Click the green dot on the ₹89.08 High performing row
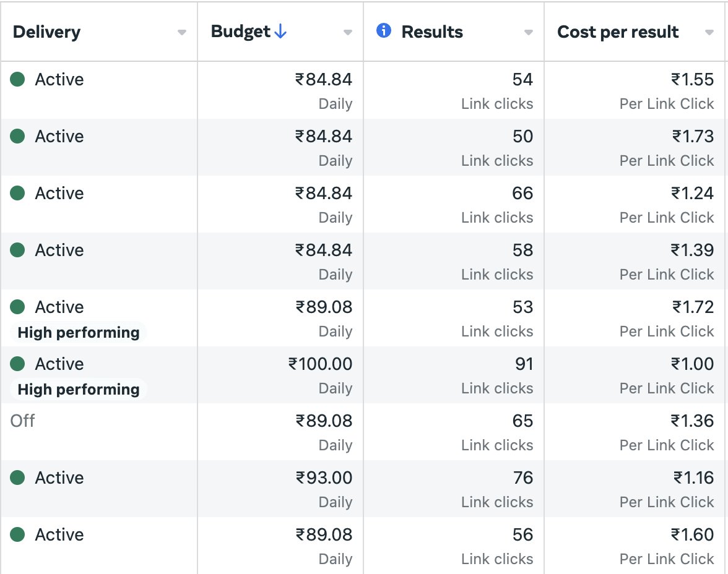This screenshot has height=574, width=728. pyautogui.click(x=17, y=307)
